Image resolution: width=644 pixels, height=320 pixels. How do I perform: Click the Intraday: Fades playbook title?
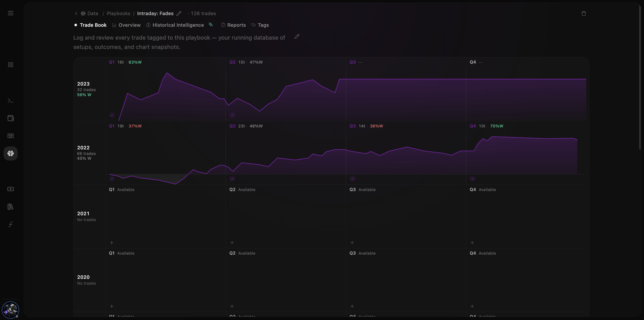point(155,13)
